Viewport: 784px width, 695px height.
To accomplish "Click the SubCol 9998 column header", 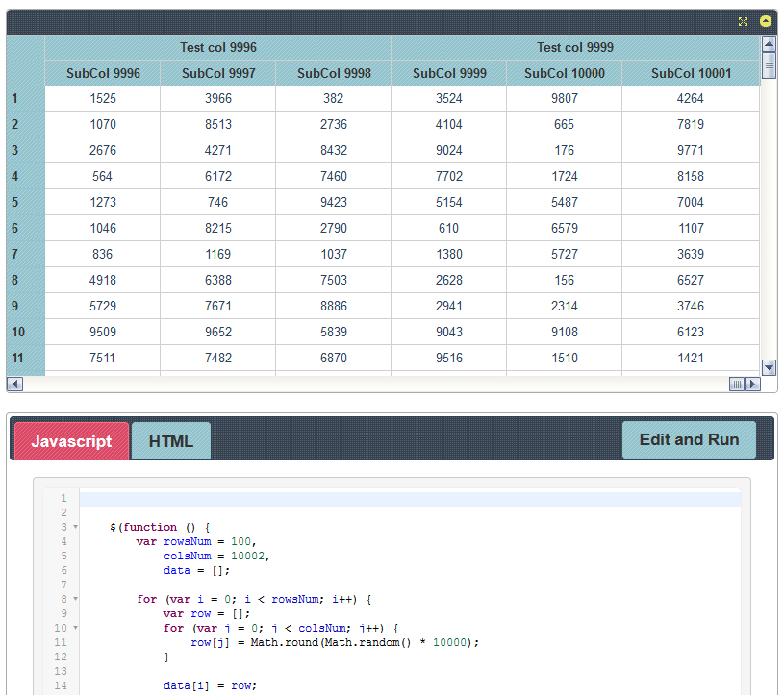I will click(x=334, y=73).
